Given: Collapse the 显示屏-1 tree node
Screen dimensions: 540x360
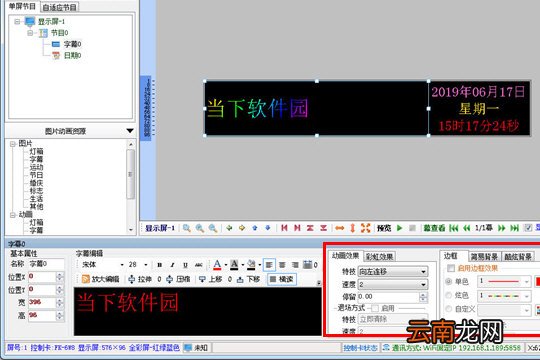Looking at the screenshot, I should 17,22.
